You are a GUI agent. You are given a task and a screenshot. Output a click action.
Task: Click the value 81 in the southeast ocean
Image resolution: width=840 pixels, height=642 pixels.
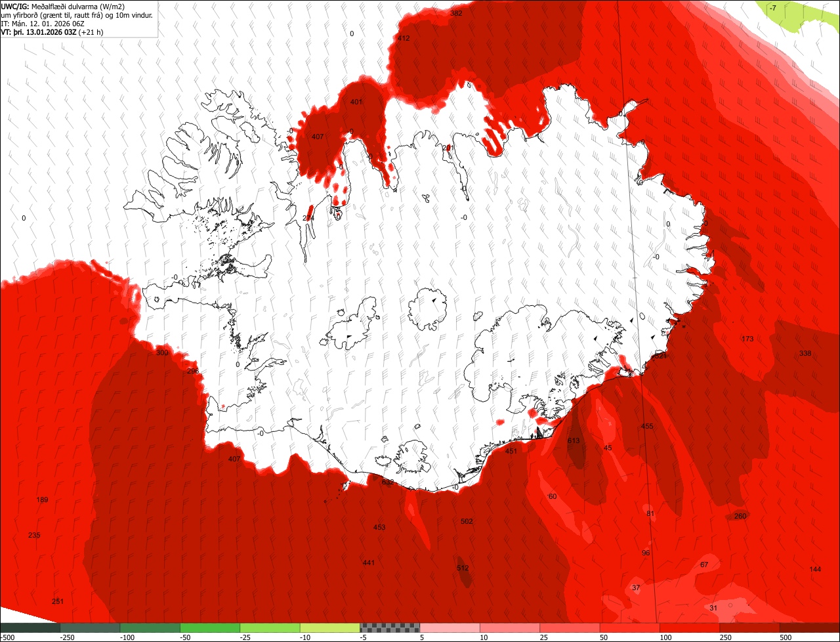tap(650, 513)
